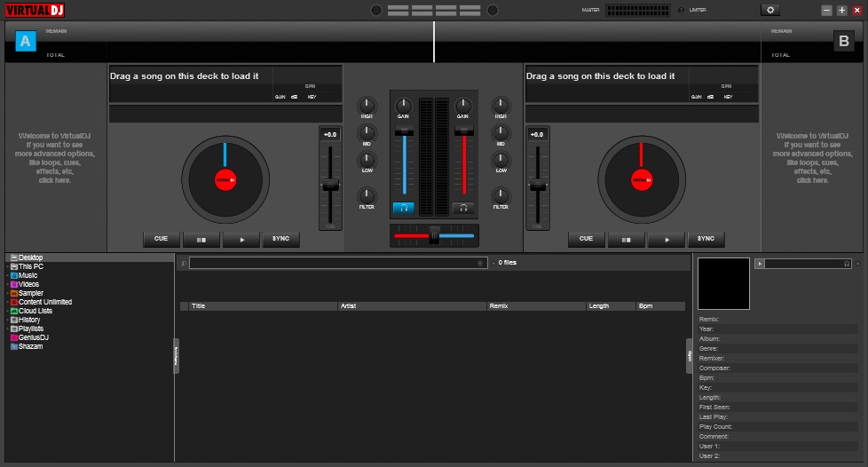Sort by Bpm column header
Image resolution: width=868 pixels, height=467 pixels.
click(x=660, y=305)
